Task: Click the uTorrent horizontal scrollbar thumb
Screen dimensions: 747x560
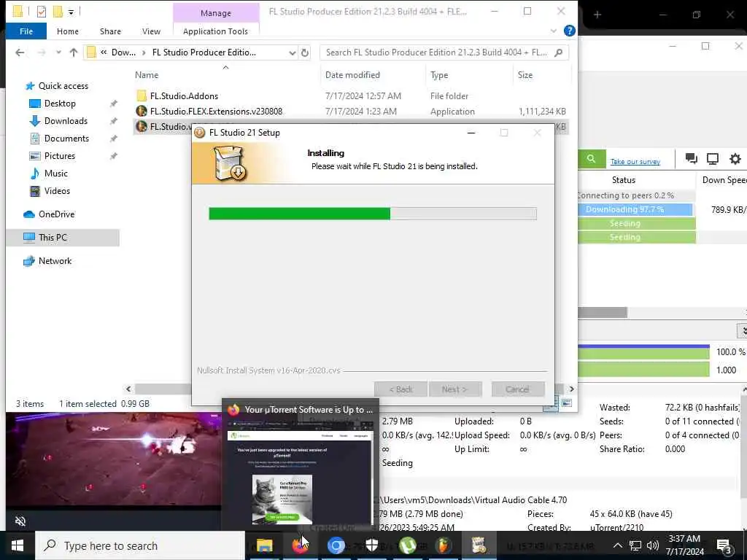Action: coord(602,313)
